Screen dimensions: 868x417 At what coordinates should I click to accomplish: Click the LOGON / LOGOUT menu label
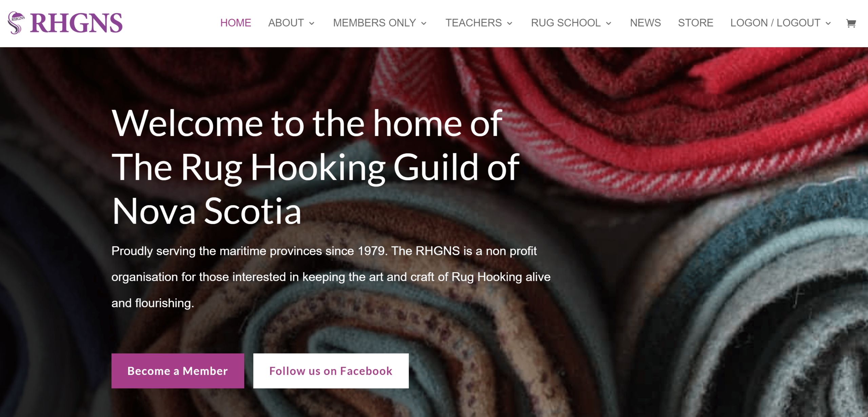click(x=775, y=23)
